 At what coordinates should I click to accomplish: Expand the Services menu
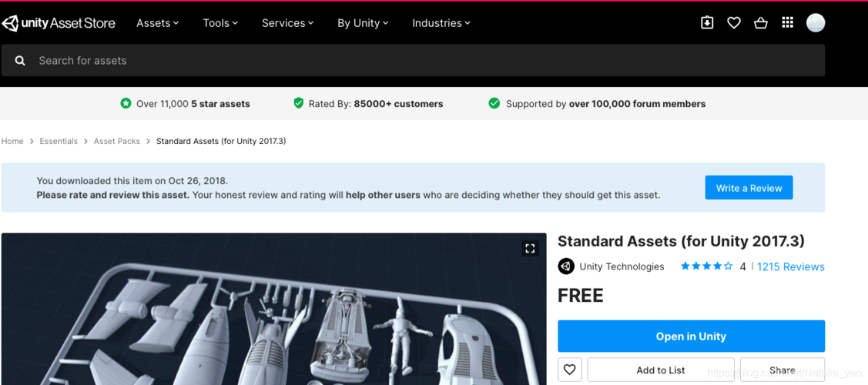[x=287, y=22]
